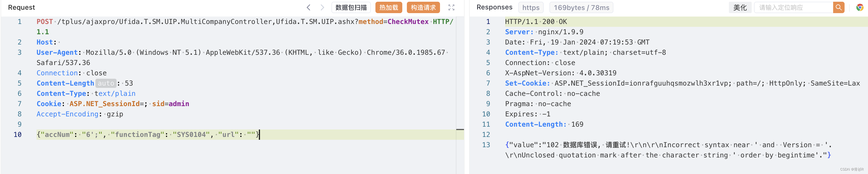This screenshot has width=868, height=174.
Task: Click the 请输入定位响应 search input field
Action: pos(792,7)
